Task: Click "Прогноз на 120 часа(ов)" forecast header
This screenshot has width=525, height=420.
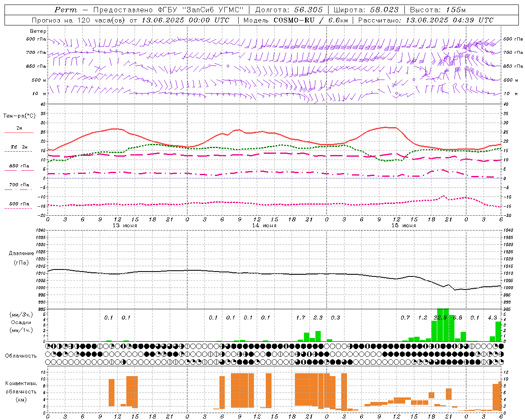Action: (79, 20)
